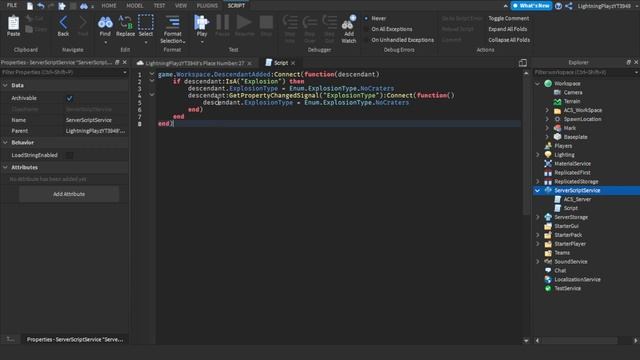Image resolution: width=640 pixels, height=360 pixels.
Task: Select Terrain in the Explorer
Action: tap(572, 101)
